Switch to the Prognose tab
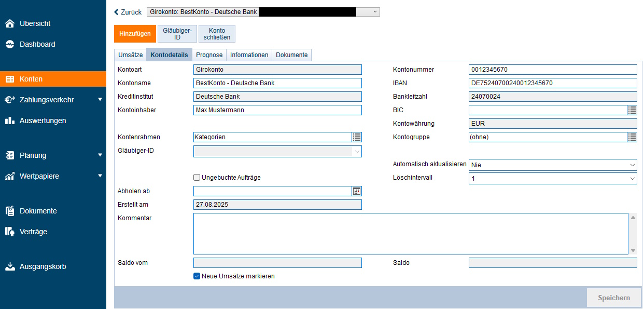Image resolution: width=644 pixels, height=309 pixels. [209, 55]
